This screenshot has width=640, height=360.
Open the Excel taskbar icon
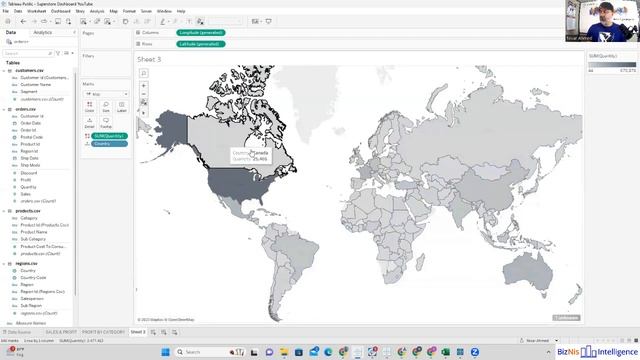point(445,352)
